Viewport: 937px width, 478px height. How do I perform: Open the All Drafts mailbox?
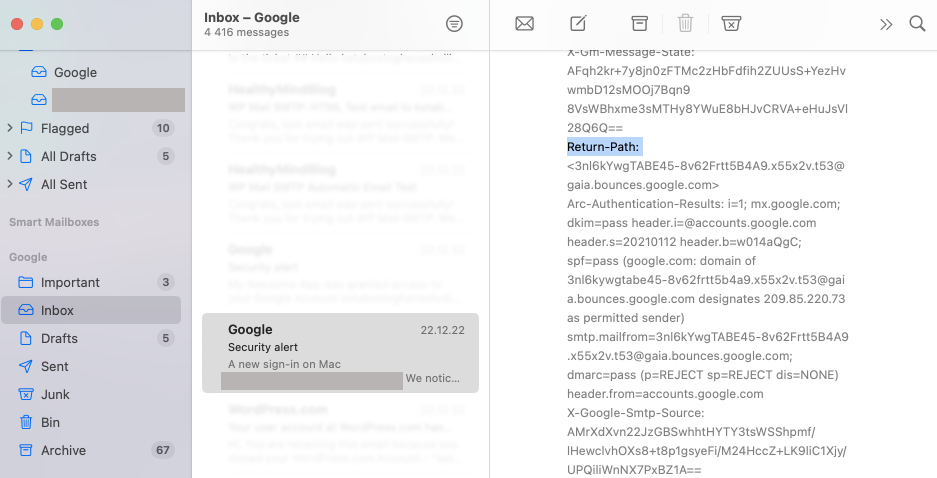click(x=69, y=157)
